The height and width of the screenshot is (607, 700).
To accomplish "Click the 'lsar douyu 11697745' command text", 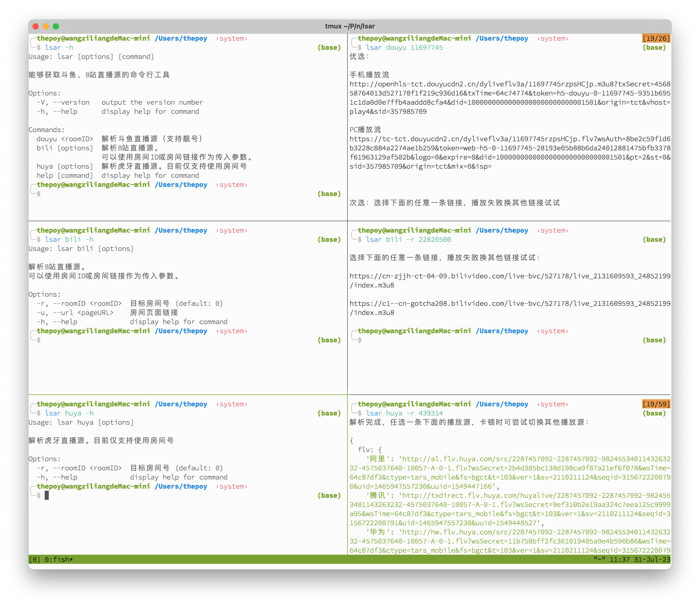I will click(404, 47).
